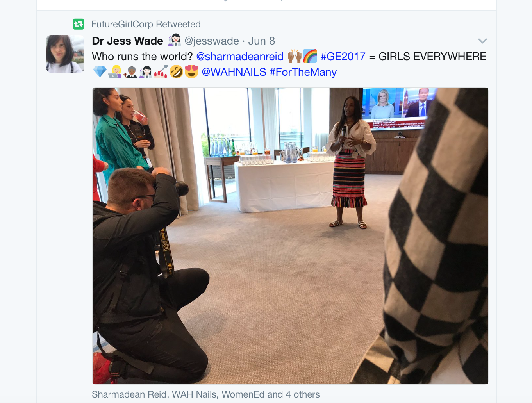Click the green retweet icon

pyautogui.click(x=79, y=24)
